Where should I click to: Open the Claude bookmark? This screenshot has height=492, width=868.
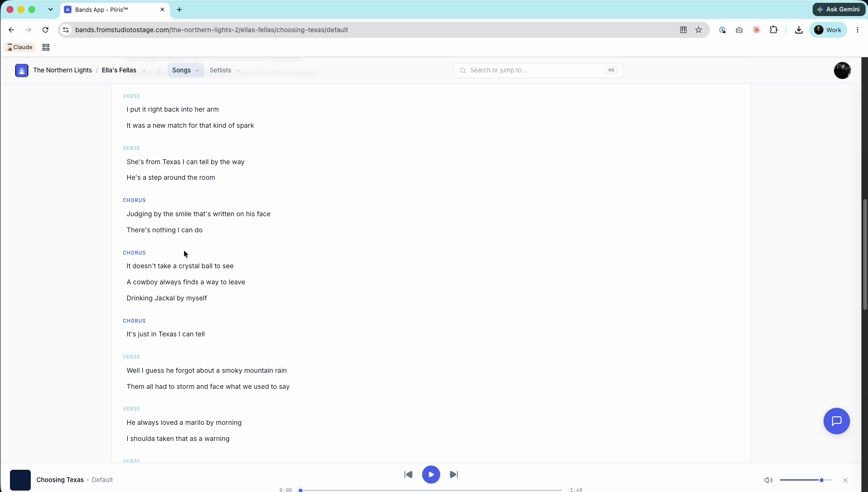(20, 47)
